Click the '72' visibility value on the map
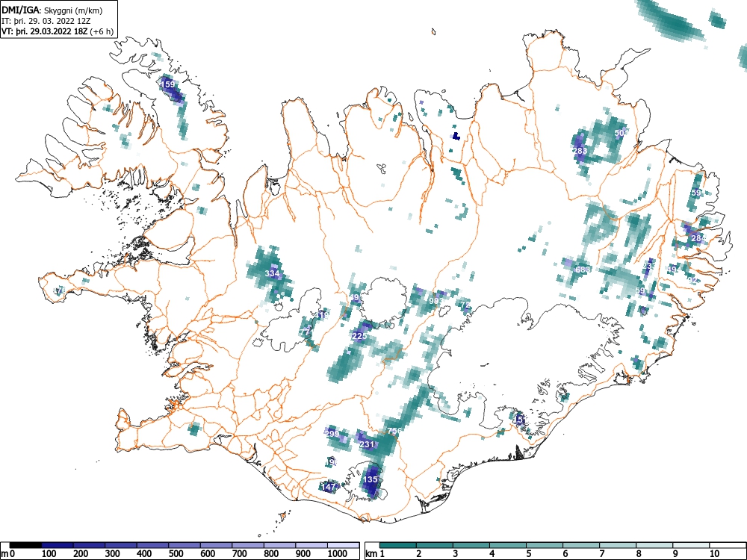 pyautogui.click(x=465, y=305)
